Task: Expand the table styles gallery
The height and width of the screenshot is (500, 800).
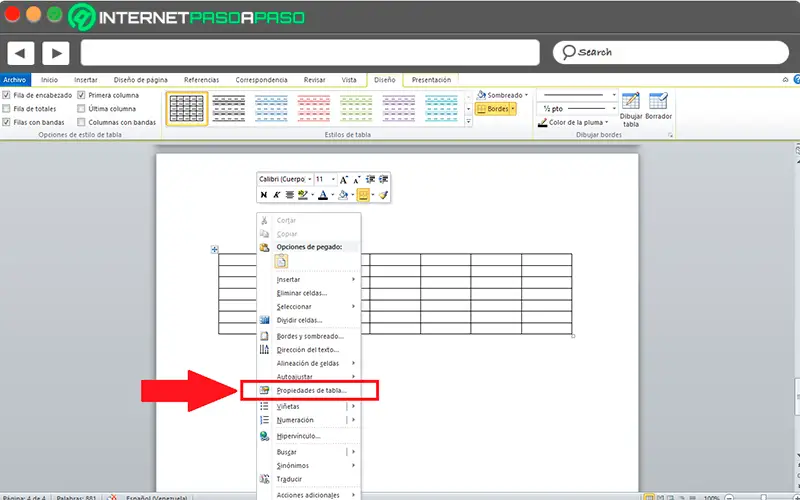Action: pos(469,121)
